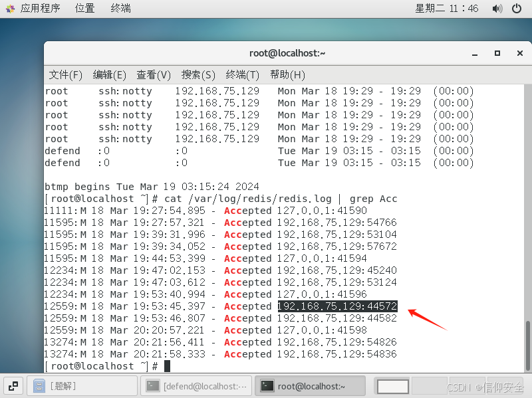Image resolution: width=532 pixels, height=398 pixels.
Task: Open the clock showing 星期二 11:46
Action: [x=446, y=8]
